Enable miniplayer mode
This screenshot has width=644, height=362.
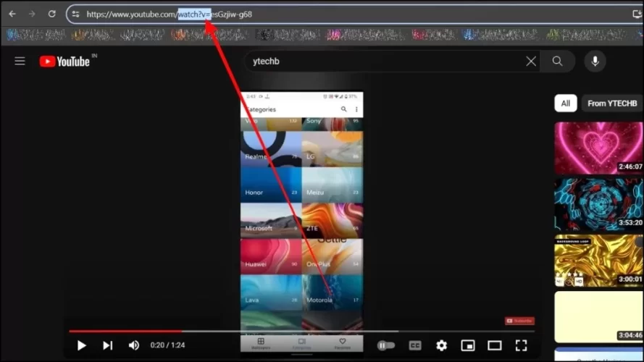point(468,345)
